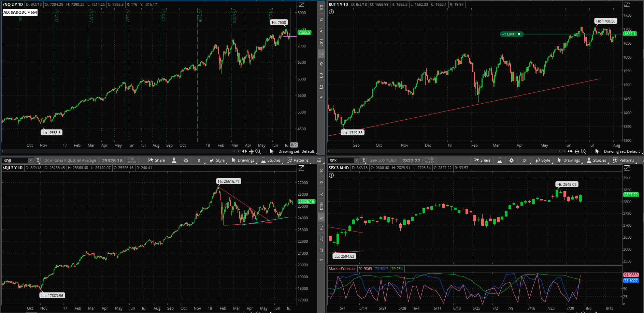
Task: Open Drawing set: Default under the /NQ chart
Action: [296, 151]
